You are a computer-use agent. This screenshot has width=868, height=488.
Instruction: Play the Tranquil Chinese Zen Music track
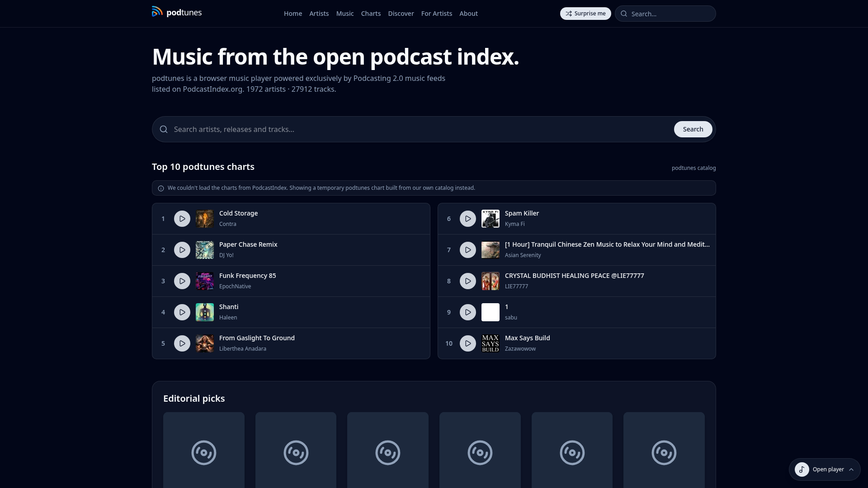click(468, 250)
